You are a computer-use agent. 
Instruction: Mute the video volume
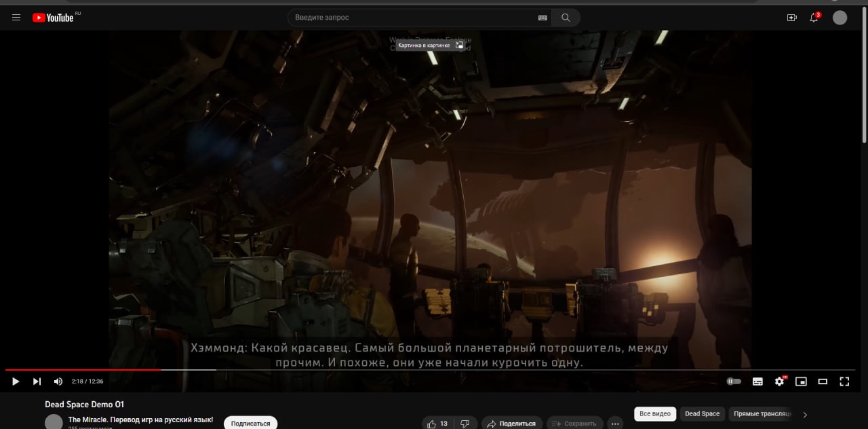58,381
